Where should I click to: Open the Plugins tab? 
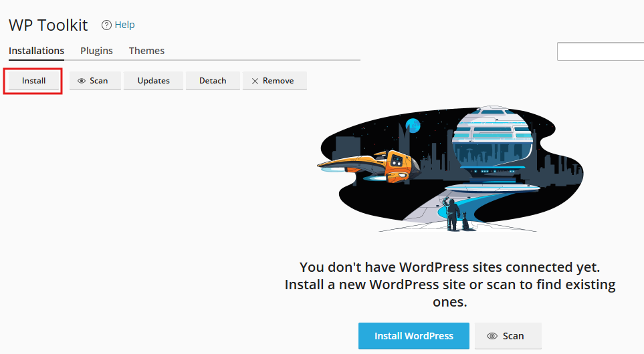click(x=96, y=51)
